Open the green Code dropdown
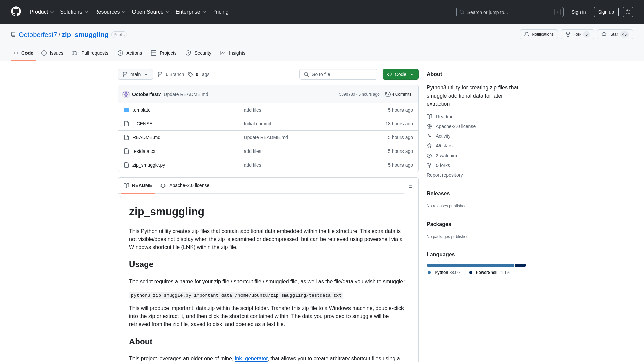Image resolution: width=644 pixels, height=362 pixels. click(x=400, y=74)
